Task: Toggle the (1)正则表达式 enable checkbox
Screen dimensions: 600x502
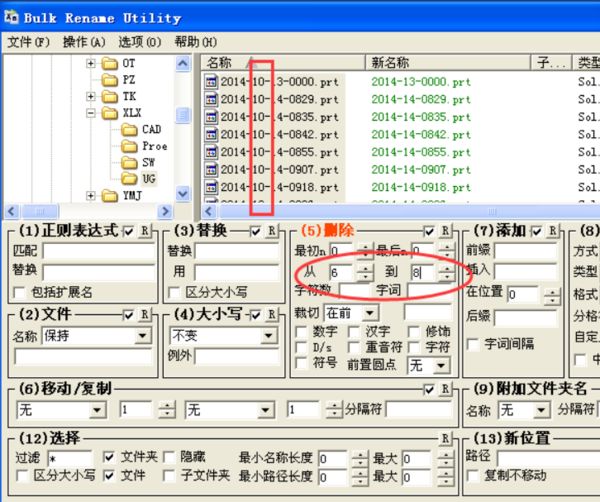Action: point(128,231)
